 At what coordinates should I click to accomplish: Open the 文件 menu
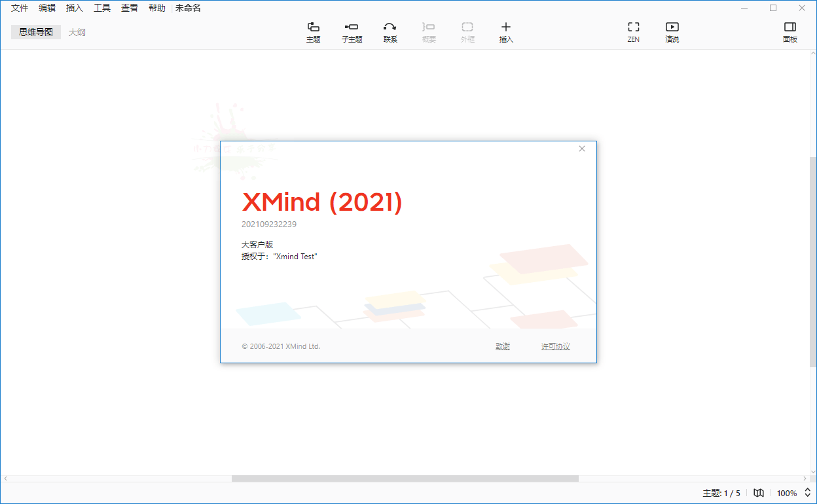click(19, 7)
